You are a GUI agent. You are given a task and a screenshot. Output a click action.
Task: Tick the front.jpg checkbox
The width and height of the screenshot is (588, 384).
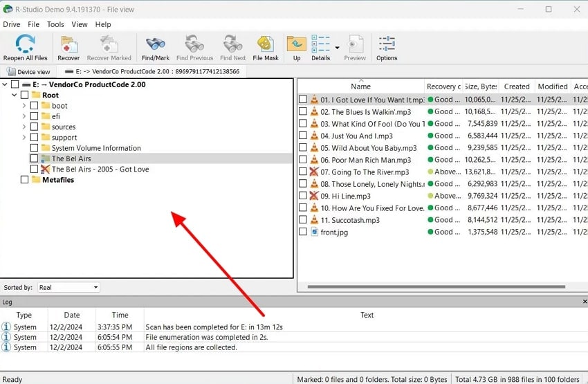point(303,232)
